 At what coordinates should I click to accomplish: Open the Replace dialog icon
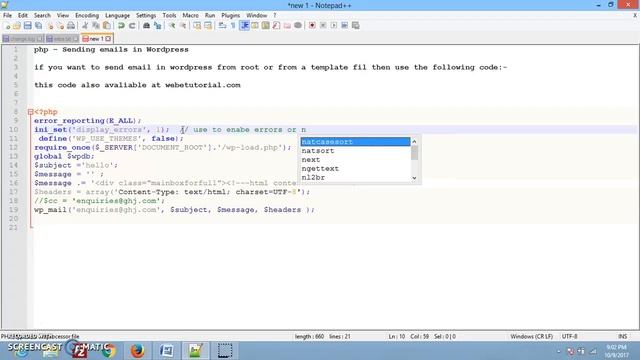(157, 26)
